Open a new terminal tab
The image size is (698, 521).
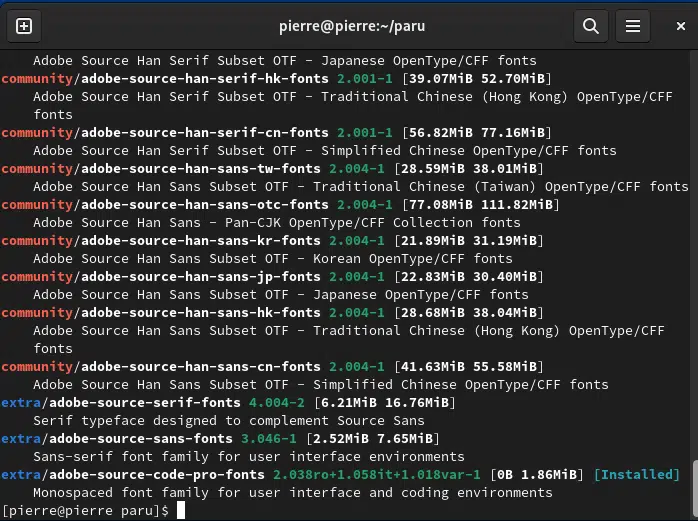(x=24, y=26)
